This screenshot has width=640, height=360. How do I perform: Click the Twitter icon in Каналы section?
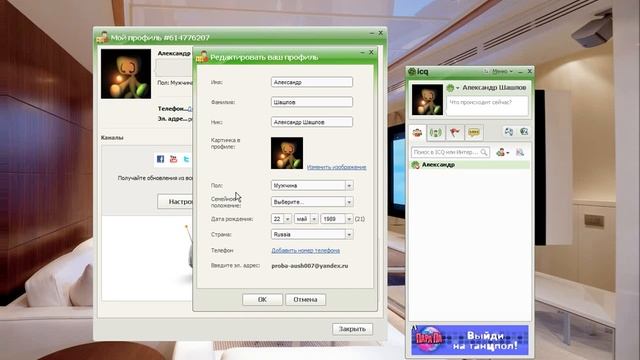pyautogui.click(x=187, y=159)
